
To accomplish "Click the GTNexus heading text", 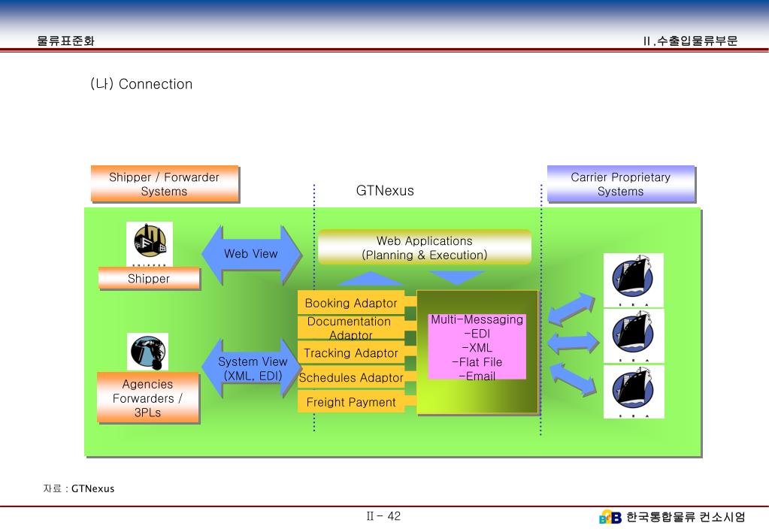I will click(385, 190).
